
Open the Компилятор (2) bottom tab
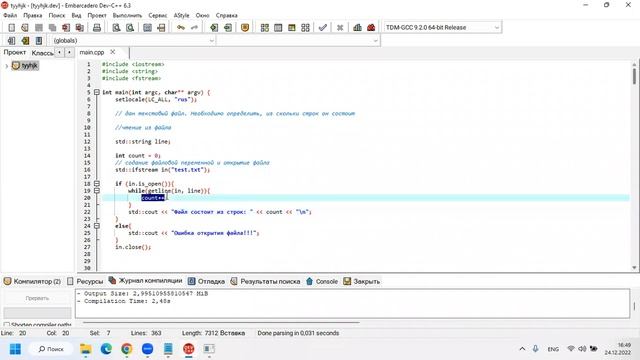point(32,281)
